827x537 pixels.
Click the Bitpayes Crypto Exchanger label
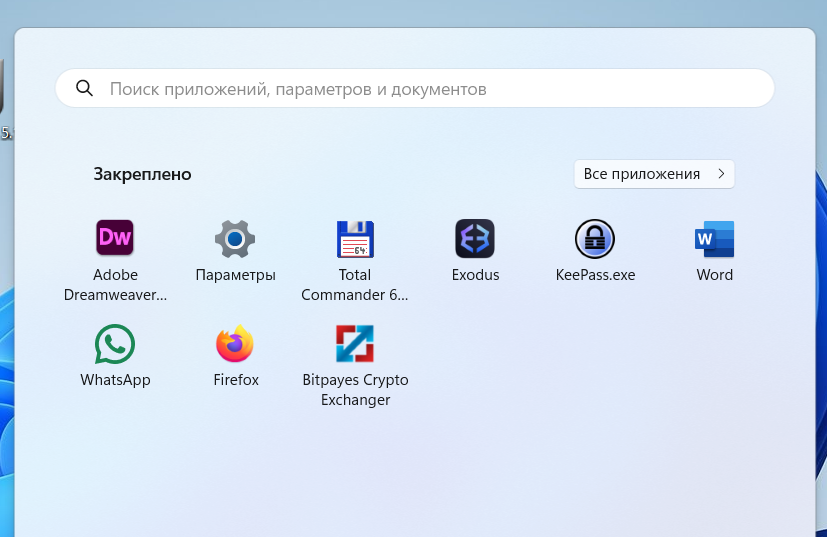(x=355, y=389)
